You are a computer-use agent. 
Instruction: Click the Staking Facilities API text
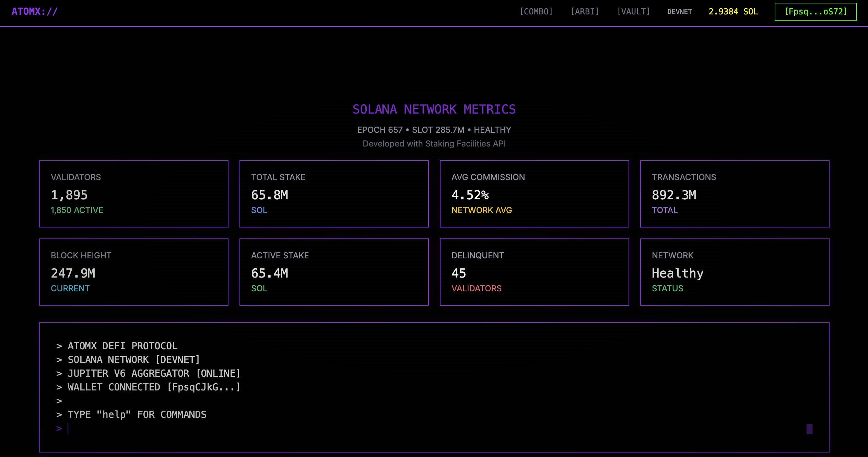pyautogui.click(x=465, y=144)
